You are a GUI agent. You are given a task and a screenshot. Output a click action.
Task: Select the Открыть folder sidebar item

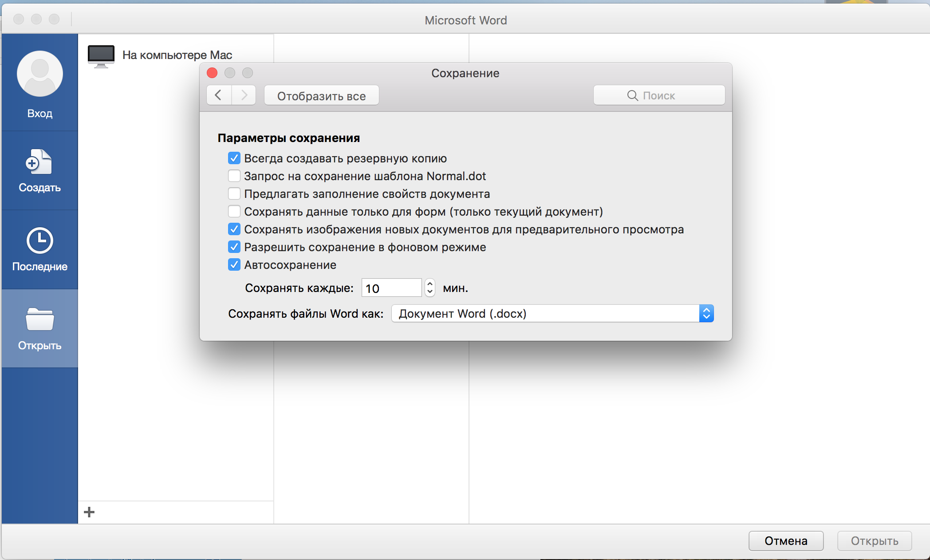click(39, 328)
